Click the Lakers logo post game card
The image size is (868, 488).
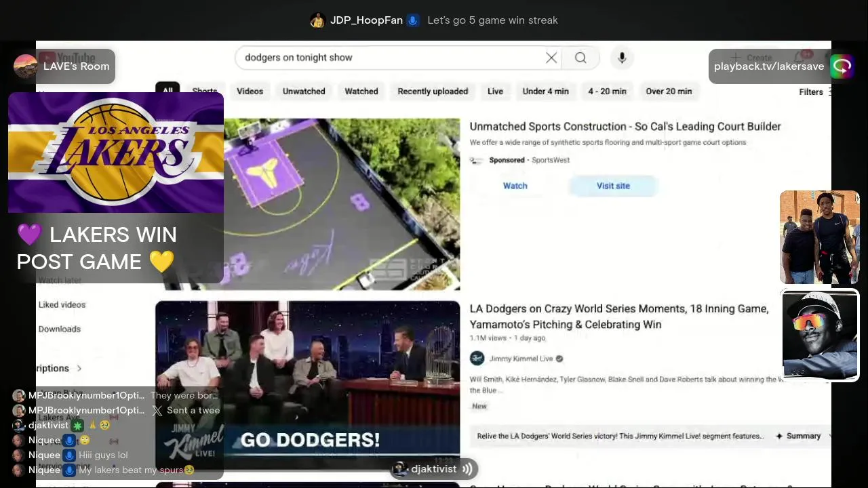[x=116, y=153]
